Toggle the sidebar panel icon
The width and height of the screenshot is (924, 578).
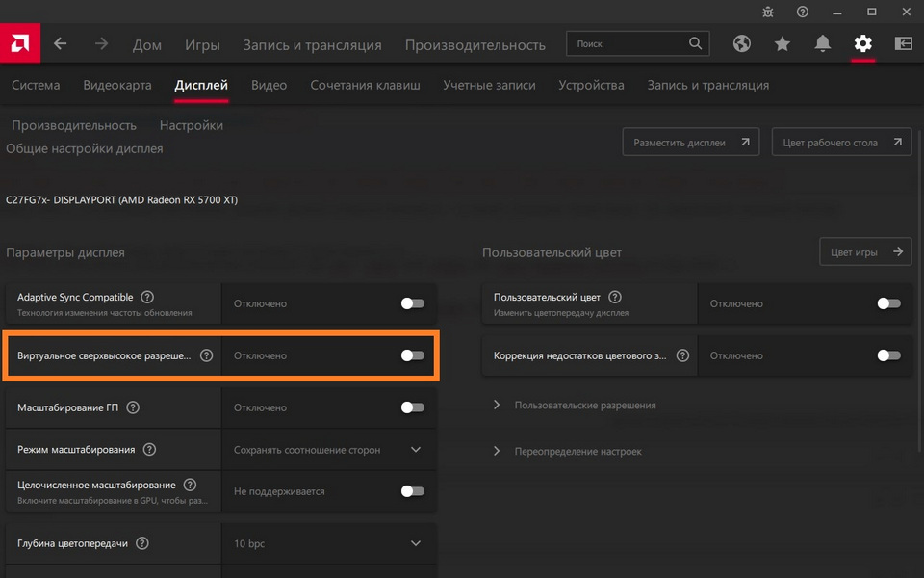click(904, 43)
